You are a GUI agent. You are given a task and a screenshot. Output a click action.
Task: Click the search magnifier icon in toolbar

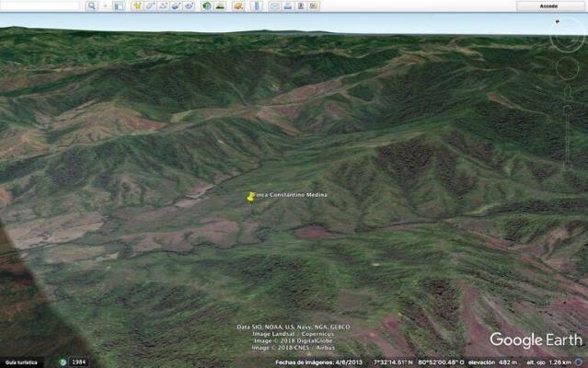(x=92, y=6)
